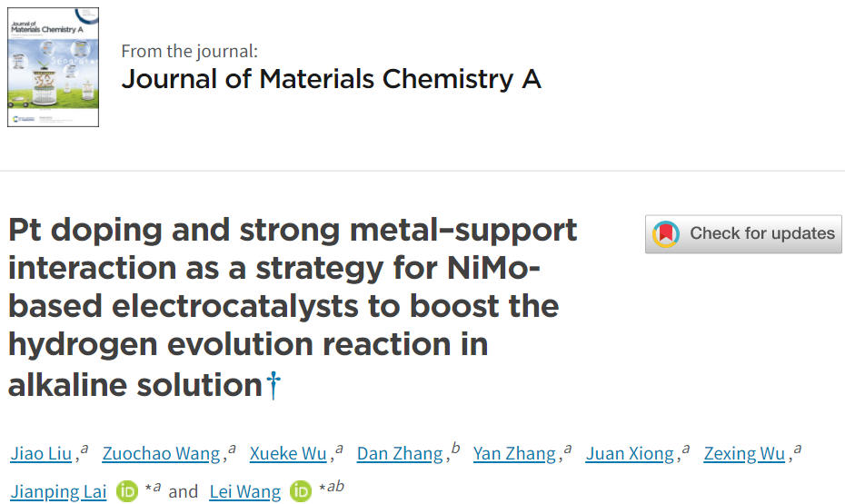Open author Jiao Liu's link
The image size is (845, 504).
click(x=41, y=454)
